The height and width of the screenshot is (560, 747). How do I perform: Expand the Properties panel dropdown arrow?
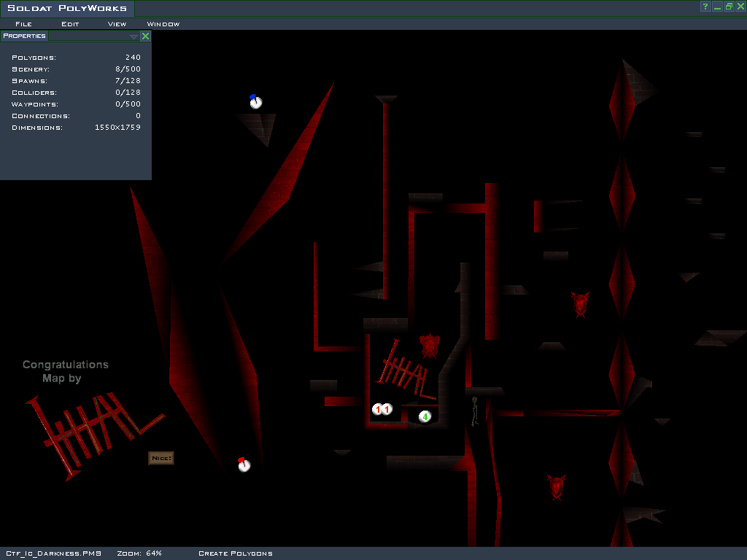(x=133, y=36)
